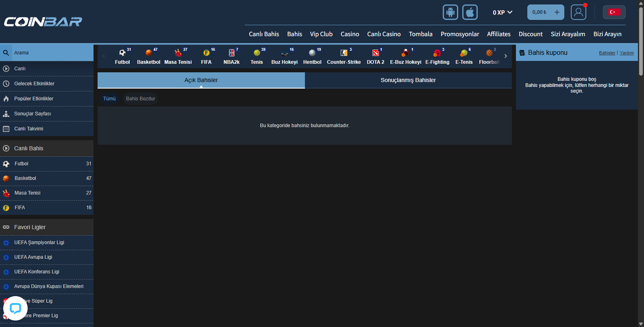Select the Tümü filter chip

point(109,99)
